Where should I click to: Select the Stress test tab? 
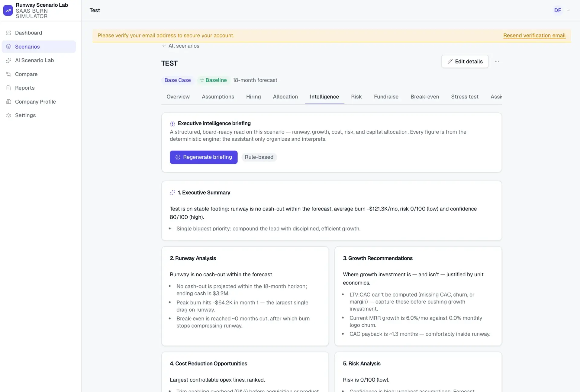point(464,97)
